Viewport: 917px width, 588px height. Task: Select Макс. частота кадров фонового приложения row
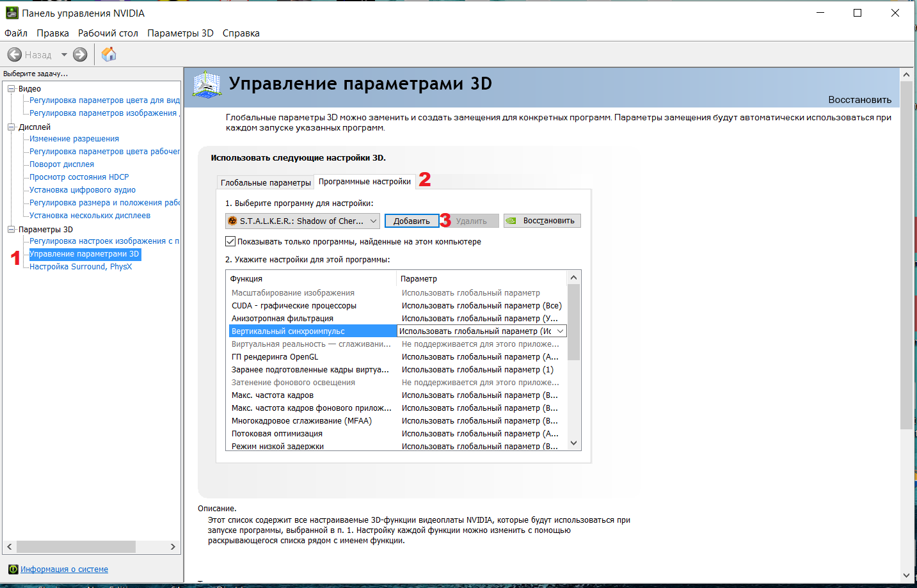tap(397, 408)
